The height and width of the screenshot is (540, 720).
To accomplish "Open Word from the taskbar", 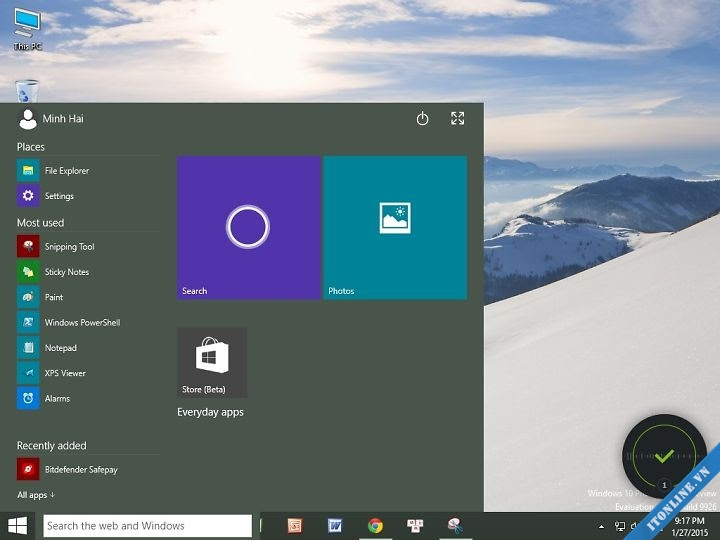I will [335, 526].
